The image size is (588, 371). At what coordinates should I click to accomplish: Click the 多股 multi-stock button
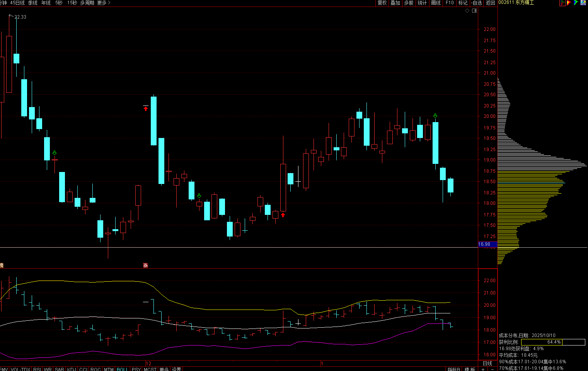409,3
